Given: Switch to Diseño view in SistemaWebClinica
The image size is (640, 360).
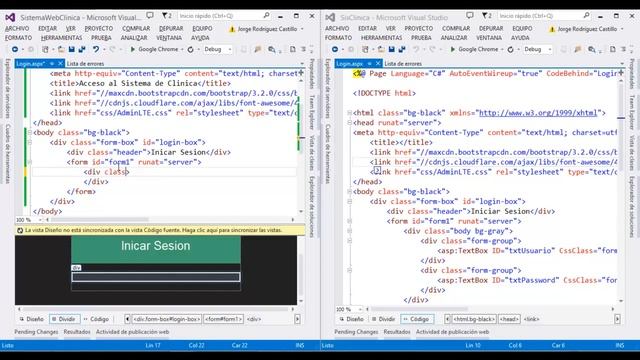Looking at the screenshot, I should (31, 319).
